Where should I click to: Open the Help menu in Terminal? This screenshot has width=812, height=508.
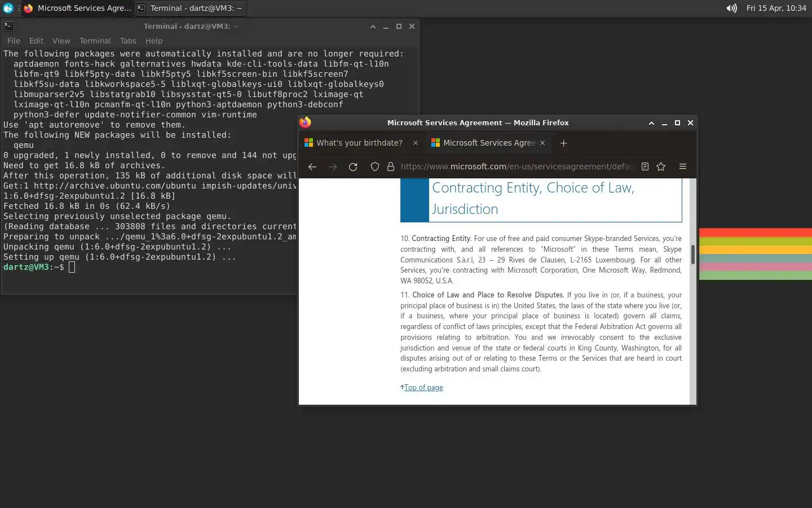153,41
